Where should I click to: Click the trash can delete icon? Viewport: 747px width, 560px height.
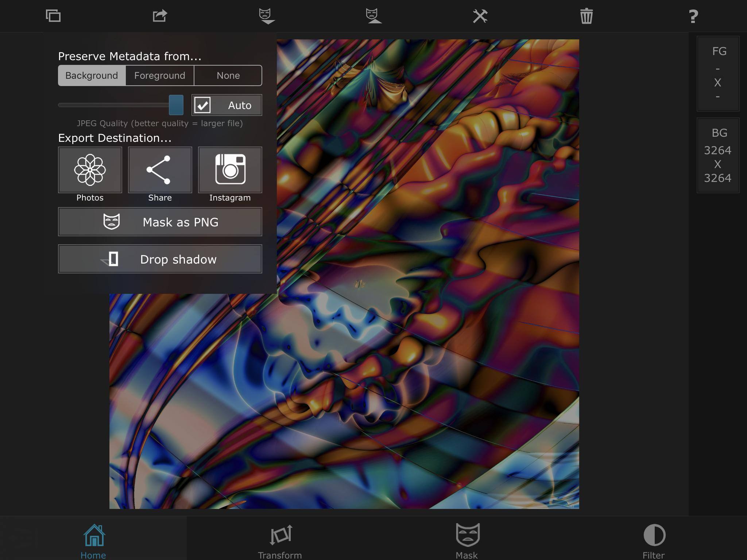[x=587, y=16]
